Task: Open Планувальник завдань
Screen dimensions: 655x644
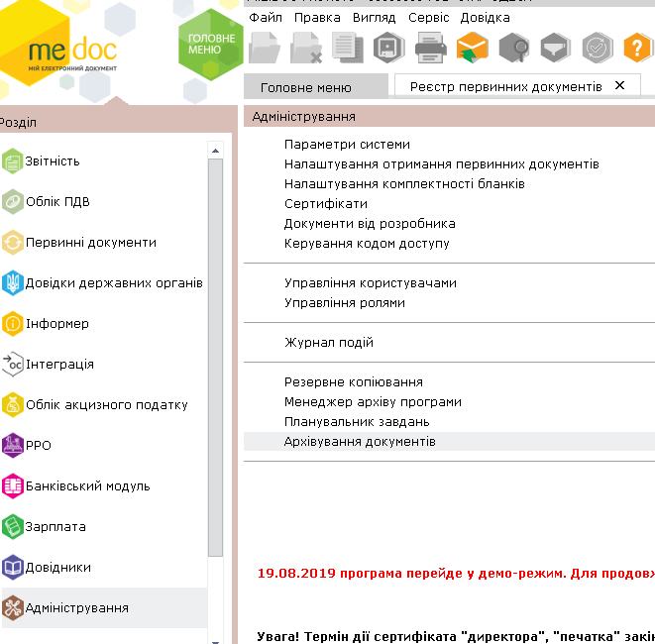Action: point(357,422)
